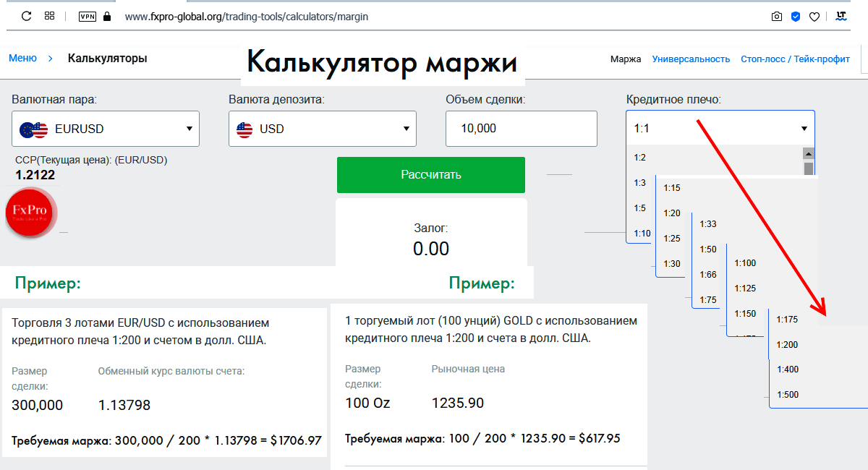The height and width of the screenshot is (470, 868).
Task: Choose 1:50 leverage from list
Action: pyautogui.click(x=707, y=249)
